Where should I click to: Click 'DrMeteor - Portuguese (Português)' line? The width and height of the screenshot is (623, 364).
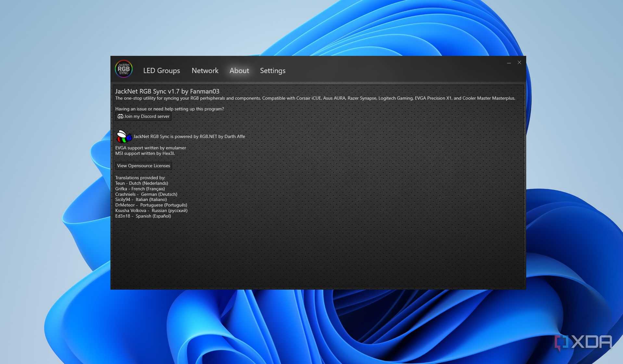coord(151,205)
